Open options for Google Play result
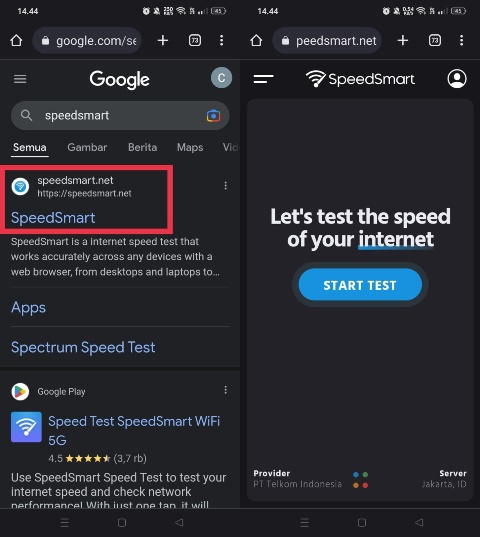 (x=225, y=390)
